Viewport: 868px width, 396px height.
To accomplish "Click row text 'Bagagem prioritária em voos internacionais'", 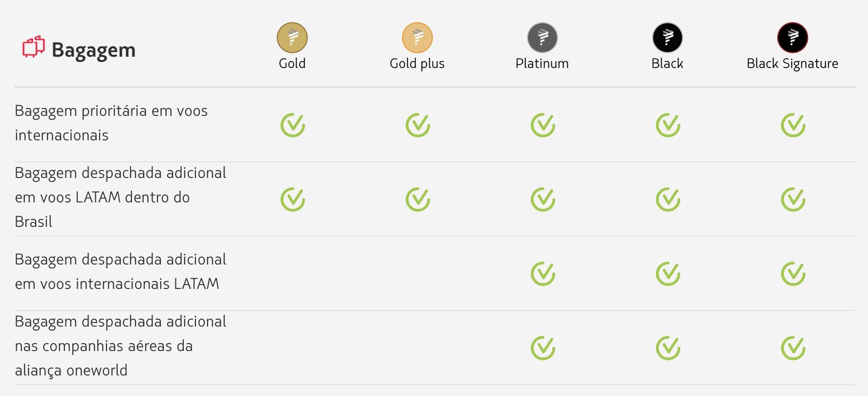I will [x=111, y=123].
